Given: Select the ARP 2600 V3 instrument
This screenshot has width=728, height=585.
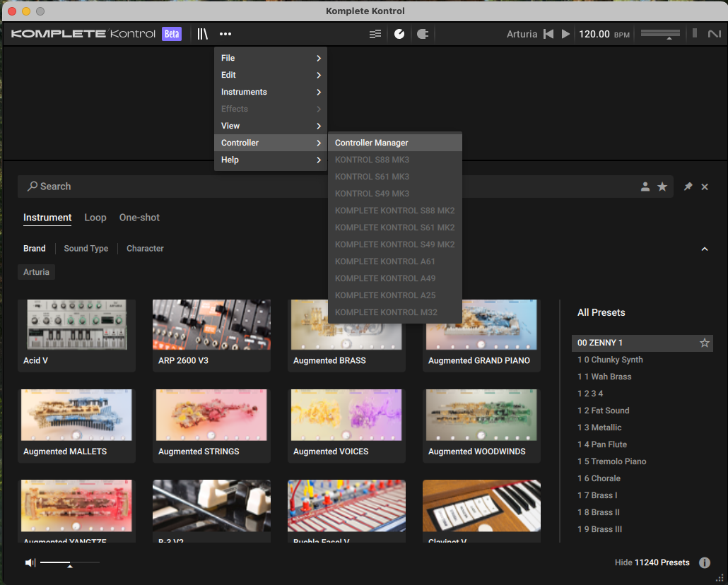Looking at the screenshot, I should click(x=211, y=335).
